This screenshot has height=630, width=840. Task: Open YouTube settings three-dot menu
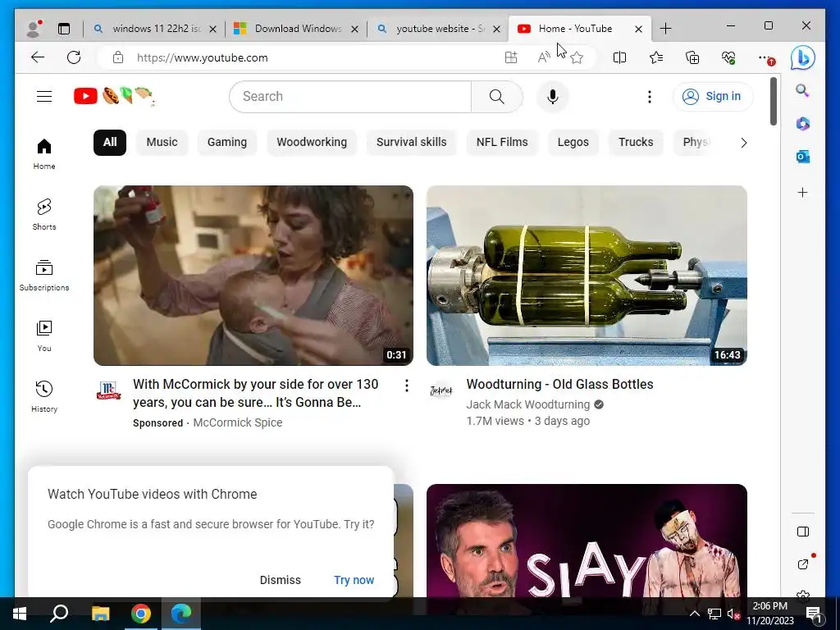pos(650,97)
